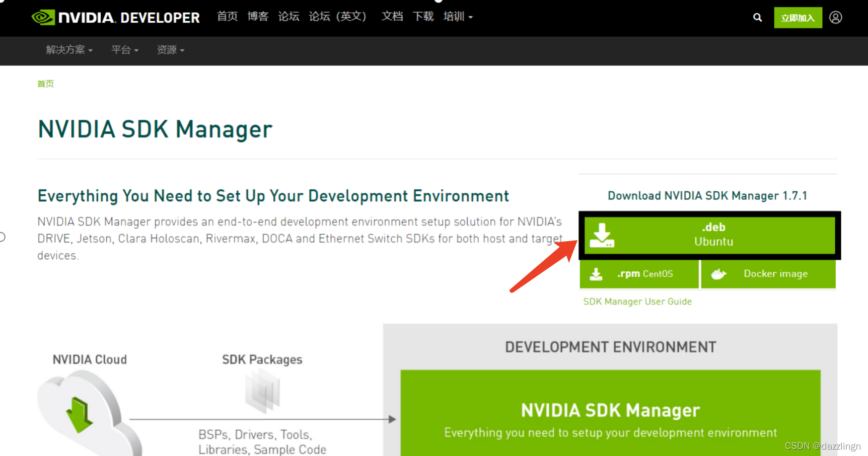Screen dimensions: 868x456
Task: Open the SDK Manager User Guide link
Action: tap(637, 302)
